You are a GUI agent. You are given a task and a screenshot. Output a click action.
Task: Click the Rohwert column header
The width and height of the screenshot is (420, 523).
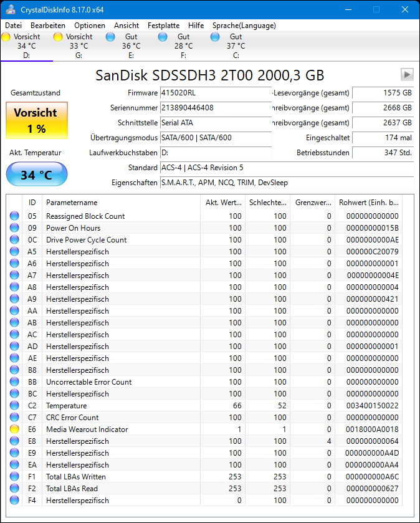[x=368, y=203]
